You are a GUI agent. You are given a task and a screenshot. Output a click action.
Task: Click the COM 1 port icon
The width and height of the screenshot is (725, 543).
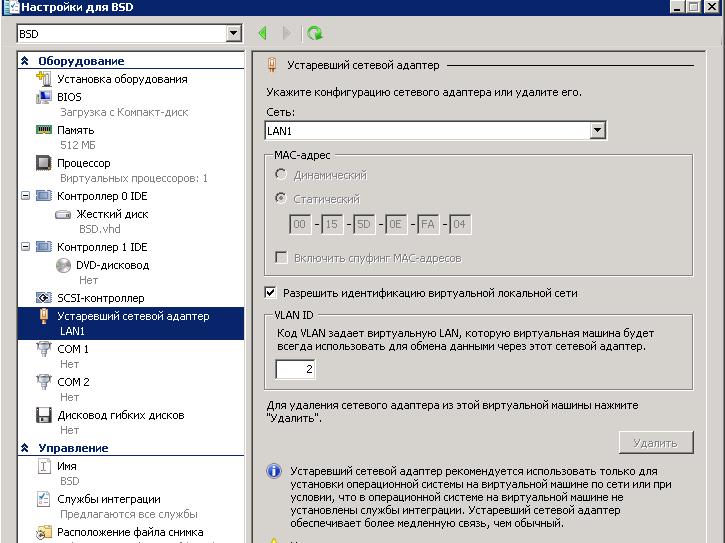point(43,349)
